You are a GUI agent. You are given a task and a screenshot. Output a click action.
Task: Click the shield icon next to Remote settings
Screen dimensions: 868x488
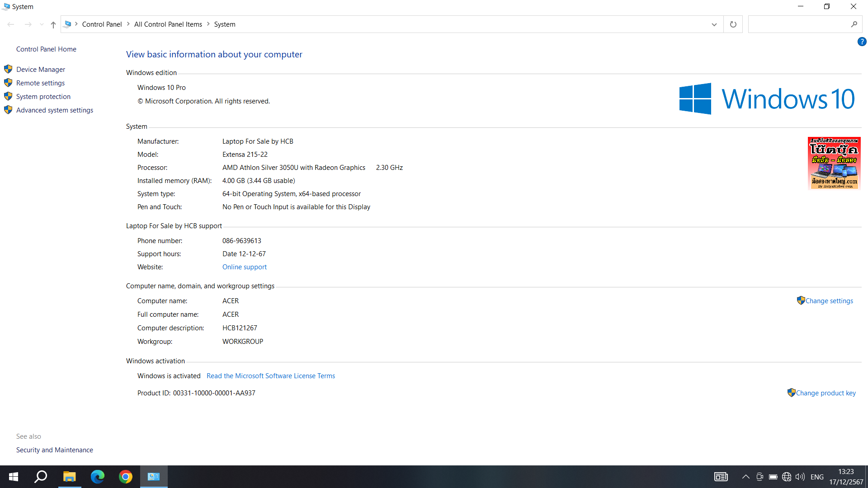[x=8, y=83]
